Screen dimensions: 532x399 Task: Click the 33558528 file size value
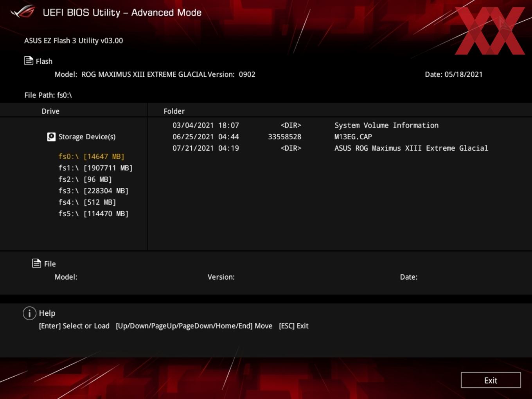(284, 137)
